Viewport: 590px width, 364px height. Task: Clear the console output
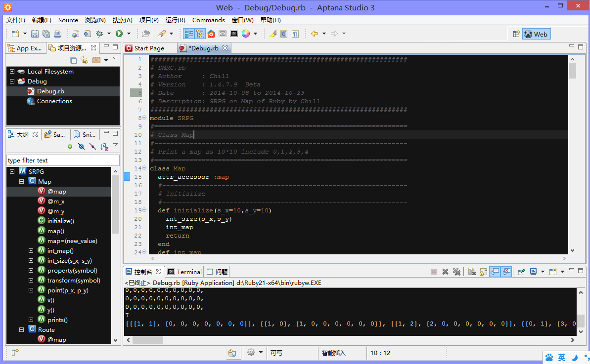[472, 272]
